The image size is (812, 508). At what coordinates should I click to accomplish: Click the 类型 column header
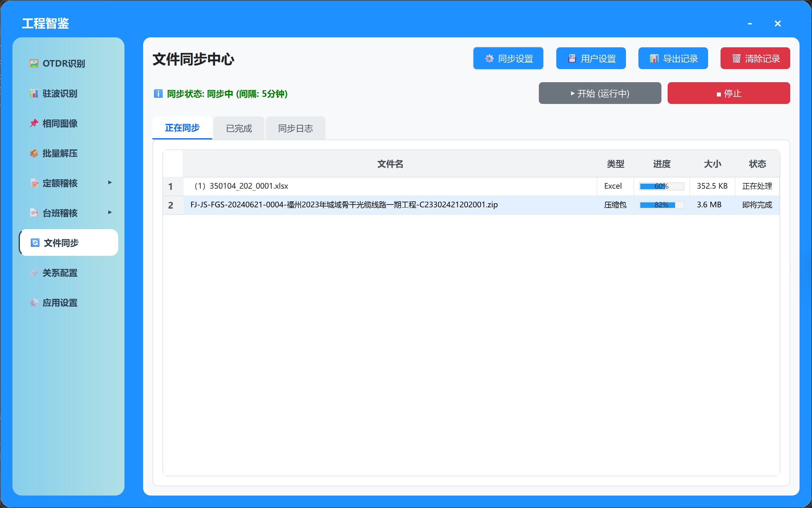pos(615,164)
